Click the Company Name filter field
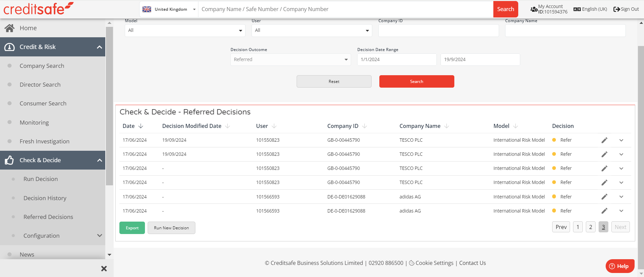This screenshot has width=644, height=277. 565,31
